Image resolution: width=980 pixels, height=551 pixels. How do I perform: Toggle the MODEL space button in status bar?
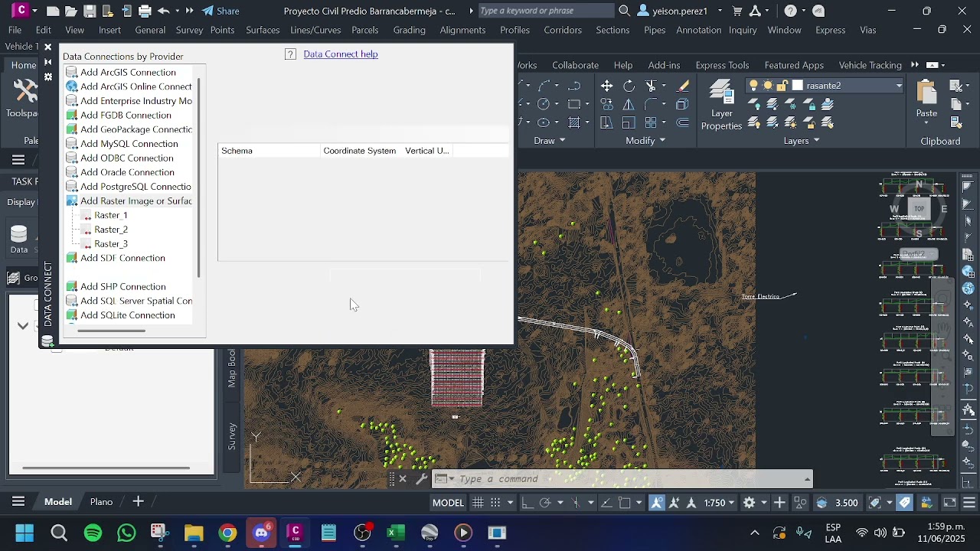click(x=448, y=503)
